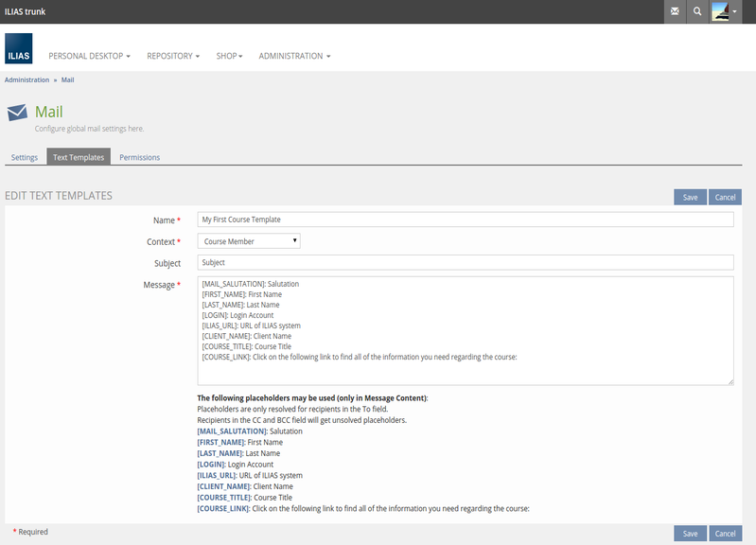Screen dimensions: 756x545
Task: Expand the Personal Desktop menu
Action: (89, 56)
